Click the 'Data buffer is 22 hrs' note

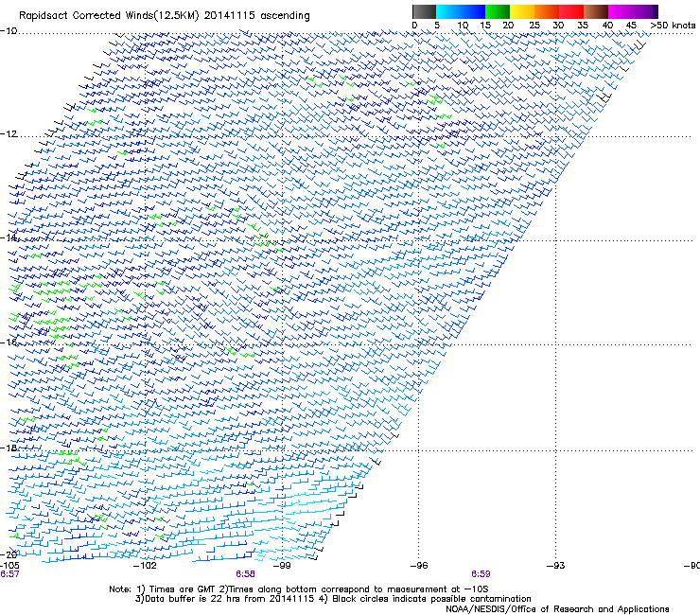(x=333, y=599)
